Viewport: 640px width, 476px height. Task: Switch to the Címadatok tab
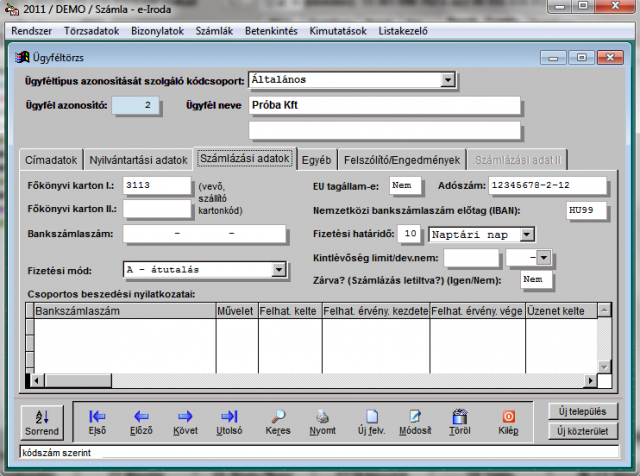pos(49,159)
